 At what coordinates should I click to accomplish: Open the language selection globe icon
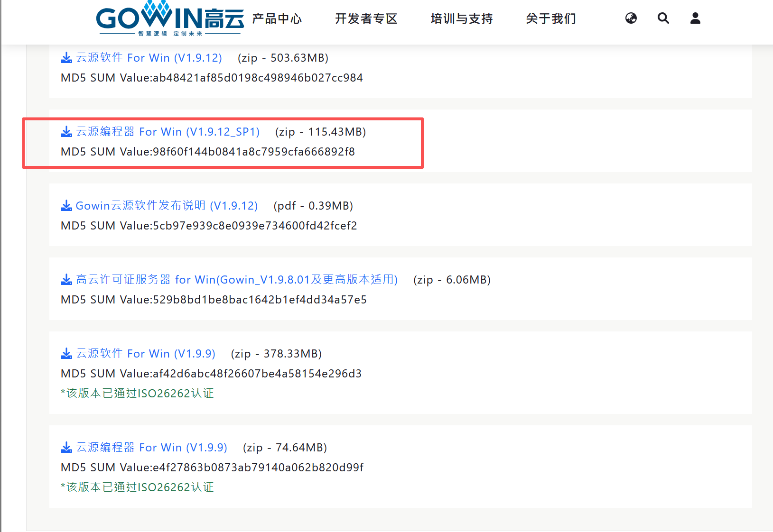(x=631, y=18)
